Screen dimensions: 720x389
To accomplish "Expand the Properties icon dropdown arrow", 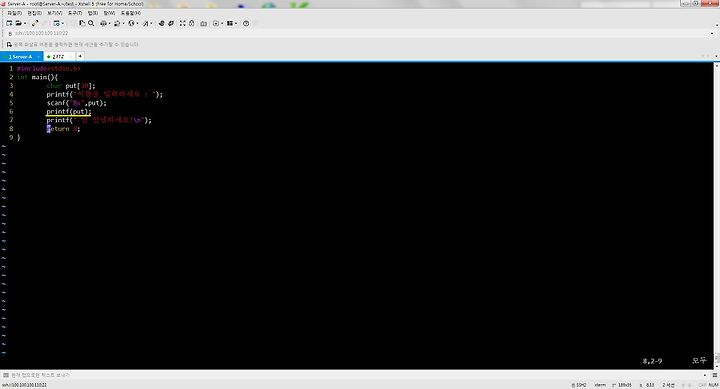I will [62, 23].
